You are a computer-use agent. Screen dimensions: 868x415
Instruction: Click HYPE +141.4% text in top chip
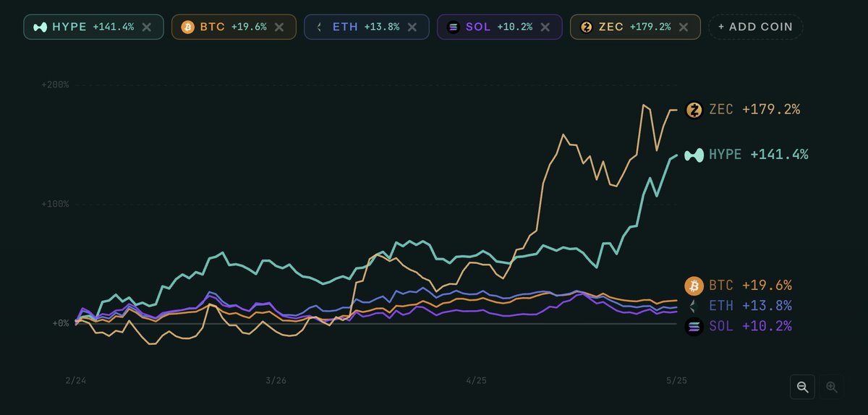pos(93,27)
